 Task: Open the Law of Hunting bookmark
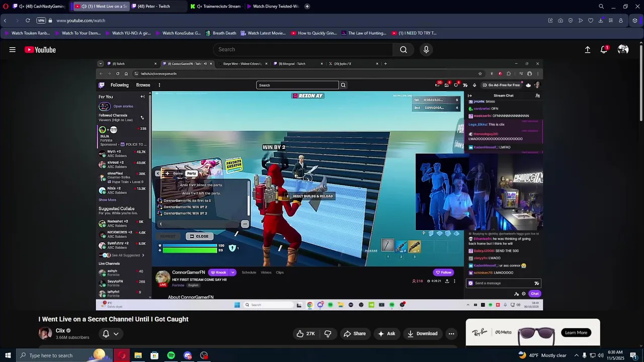(363, 33)
